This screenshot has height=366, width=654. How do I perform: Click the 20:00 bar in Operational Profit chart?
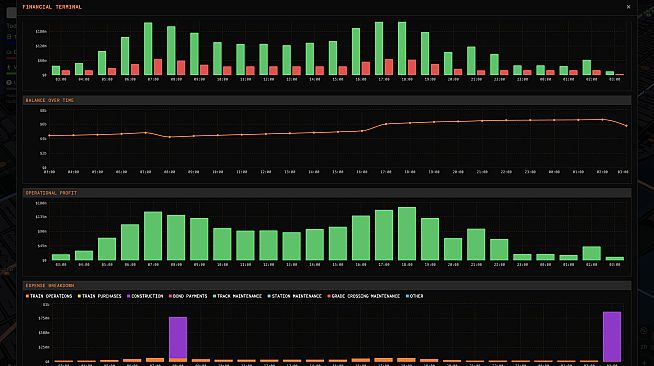[453, 249]
